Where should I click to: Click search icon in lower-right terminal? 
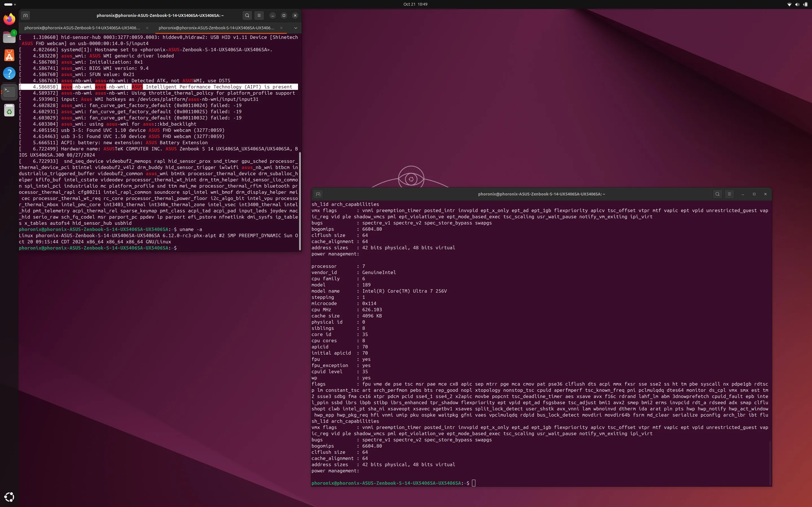click(717, 194)
